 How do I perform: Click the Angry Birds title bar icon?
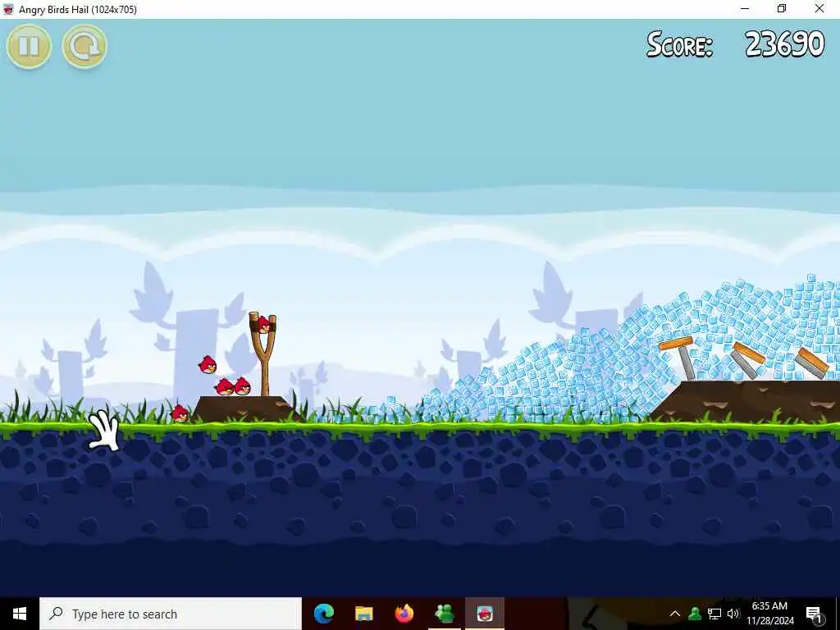point(8,9)
